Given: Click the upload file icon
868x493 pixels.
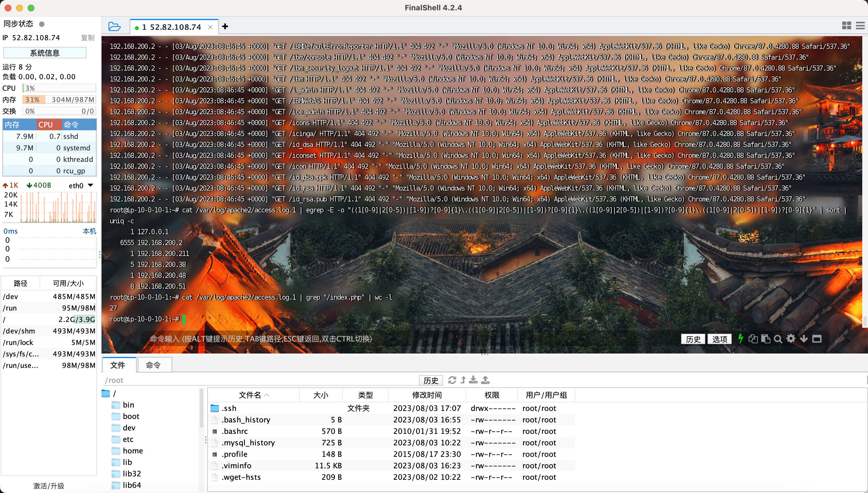Looking at the screenshot, I should tap(485, 380).
